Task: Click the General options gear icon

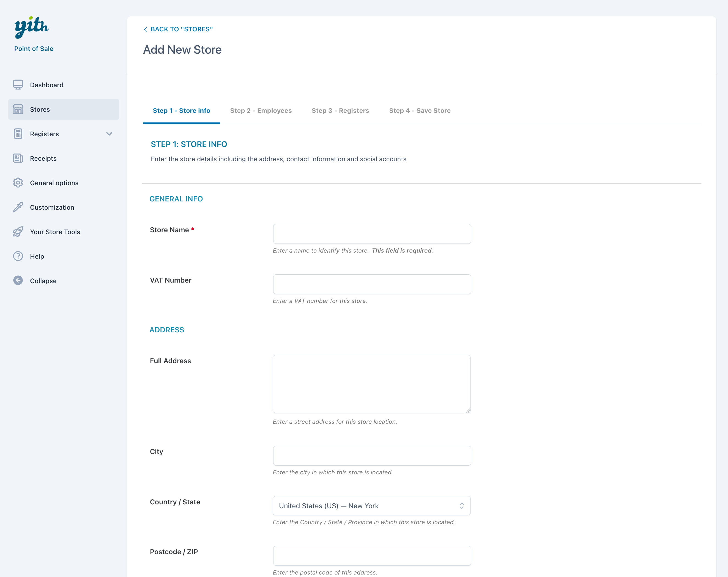Action: pyautogui.click(x=18, y=183)
